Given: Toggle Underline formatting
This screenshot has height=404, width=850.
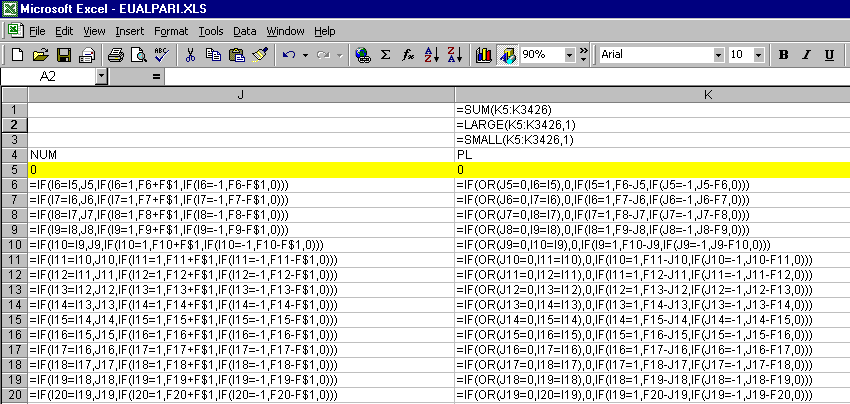Looking at the screenshot, I should (x=829, y=54).
